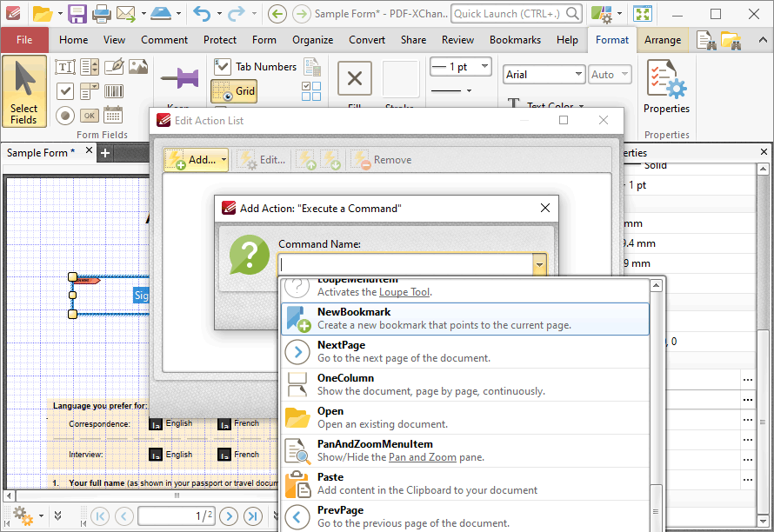Viewport: 774px width, 532px height.
Task: Switch to the Organize ribbon tab
Action: click(x=312, y=40)
